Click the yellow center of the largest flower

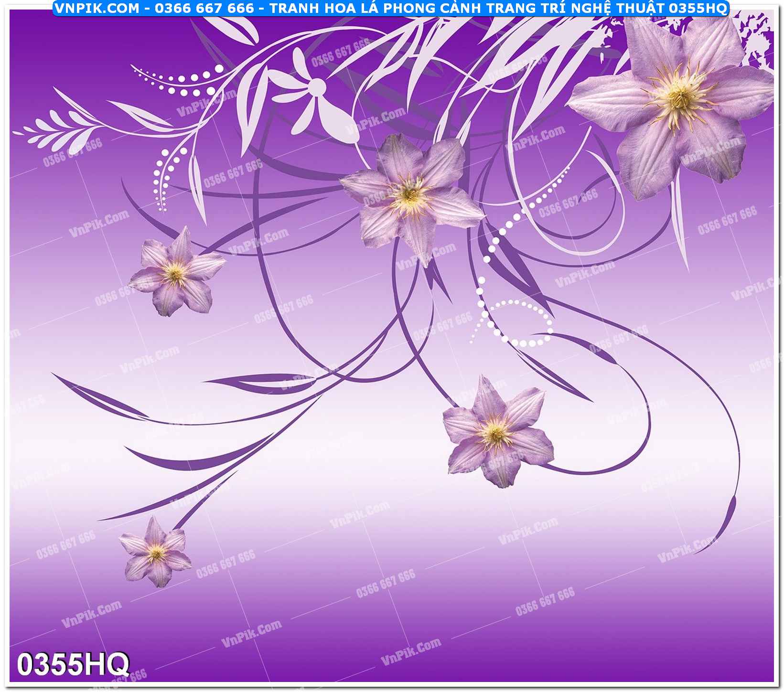coord(677,98)
